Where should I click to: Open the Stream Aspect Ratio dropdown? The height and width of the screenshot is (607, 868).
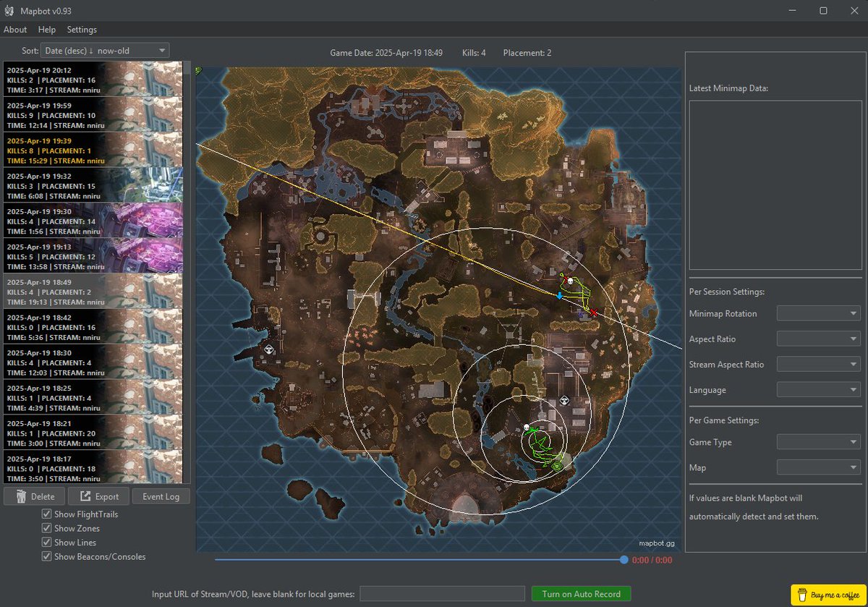tap(818, 364)
